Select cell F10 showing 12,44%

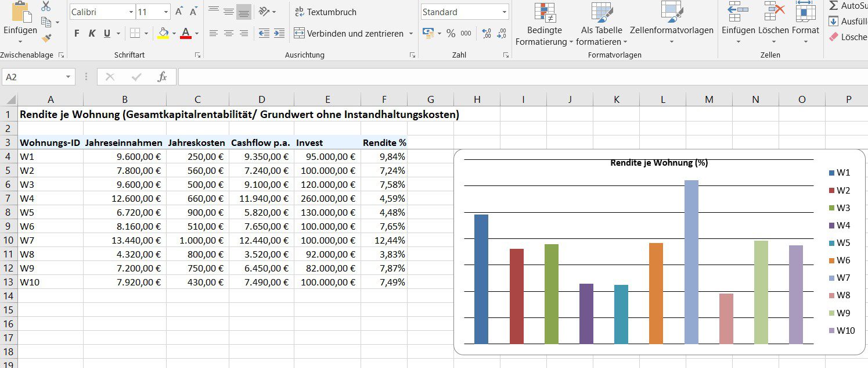coord(384,240)
